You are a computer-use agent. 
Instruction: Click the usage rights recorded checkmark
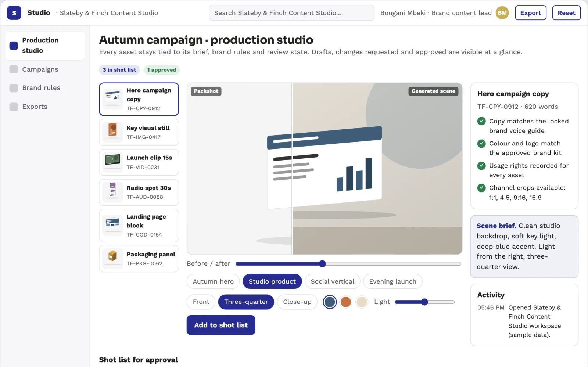(x=481, y=166)
